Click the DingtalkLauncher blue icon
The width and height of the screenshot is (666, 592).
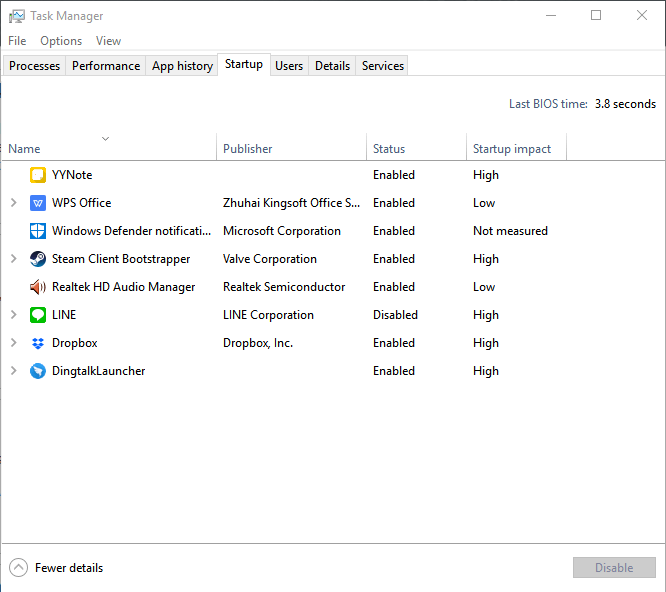pos(38,371)
